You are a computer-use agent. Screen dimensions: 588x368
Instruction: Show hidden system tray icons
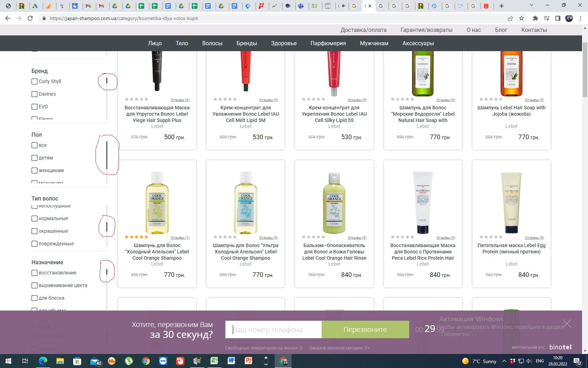click(x=504, y=361)
